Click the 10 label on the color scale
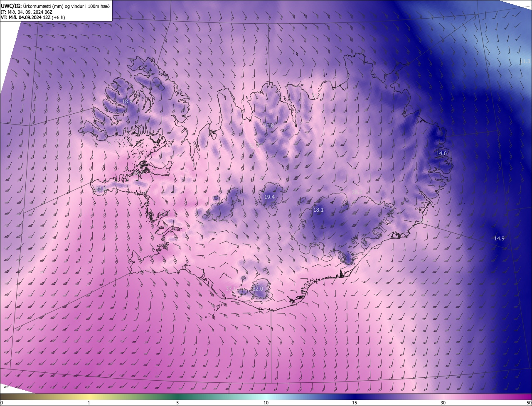The height and width of the screenshot is (406, 532). 266,403
